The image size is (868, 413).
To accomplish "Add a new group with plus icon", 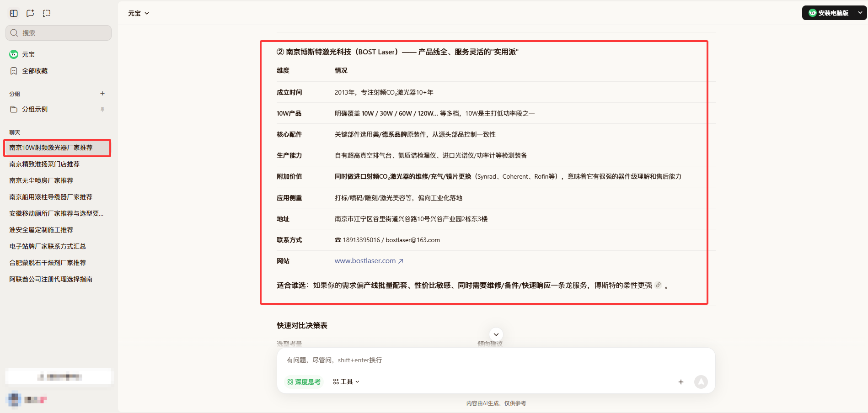I will pos(102,94).
